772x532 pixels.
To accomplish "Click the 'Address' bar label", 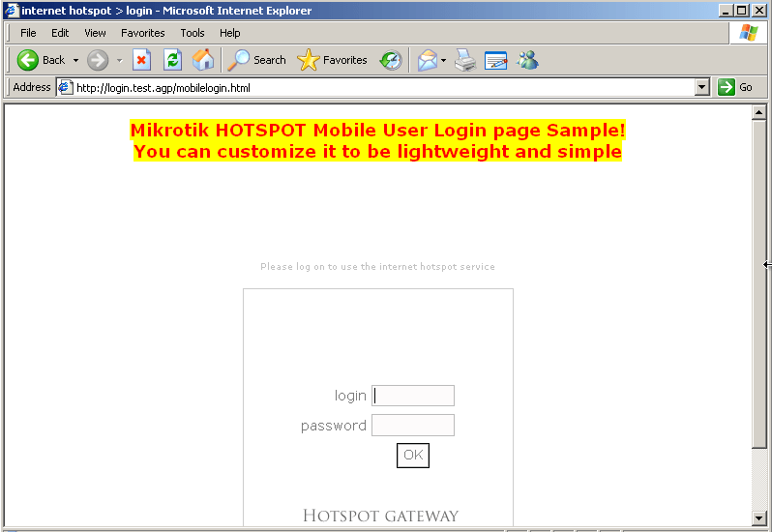I will (x=32, y=87).
